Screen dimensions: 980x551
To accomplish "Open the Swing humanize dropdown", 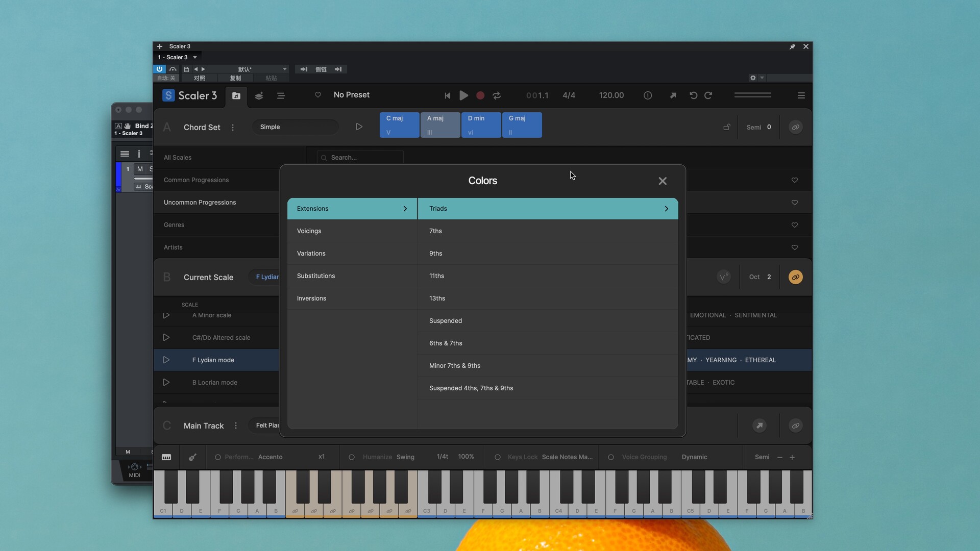I will (x=405, y=457).
